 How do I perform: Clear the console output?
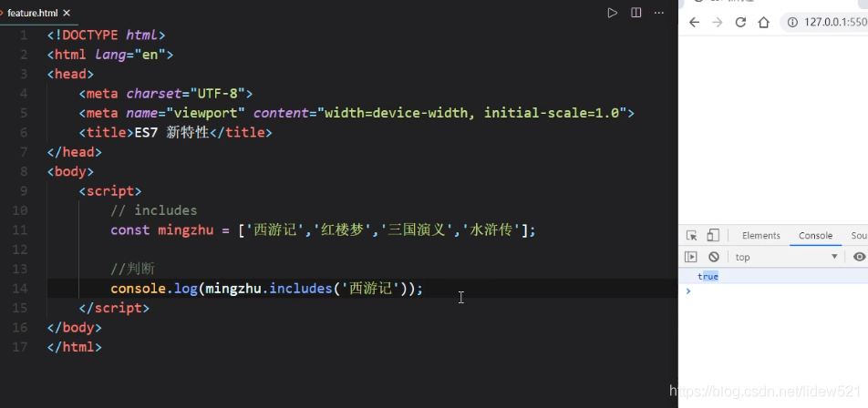tap(714, 257)
